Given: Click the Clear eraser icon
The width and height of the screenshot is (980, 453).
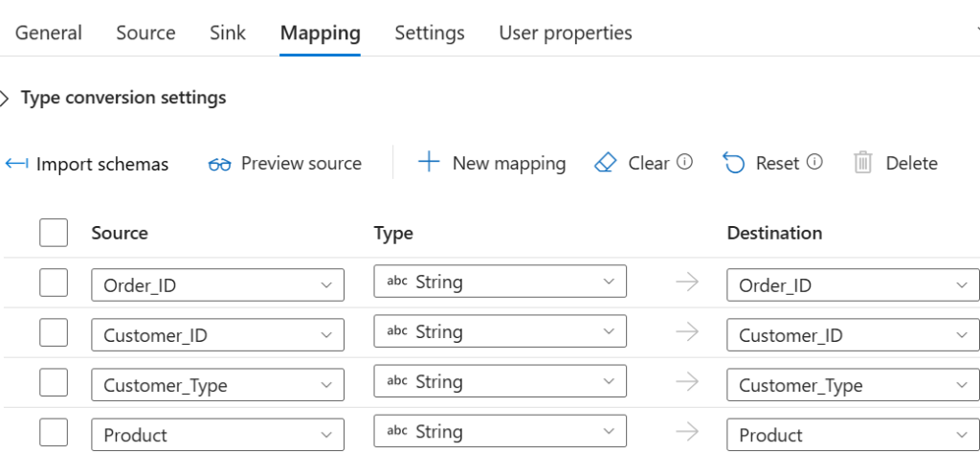Looking at the screenshot, I should pyautogui.click(x=606, y=163).
